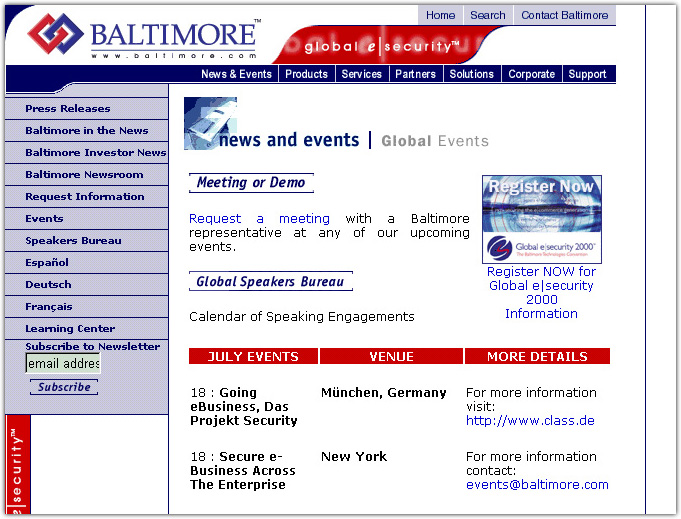Click the Baltimore diamond logo
681x519 pixels.
click(x=55, y=33)
